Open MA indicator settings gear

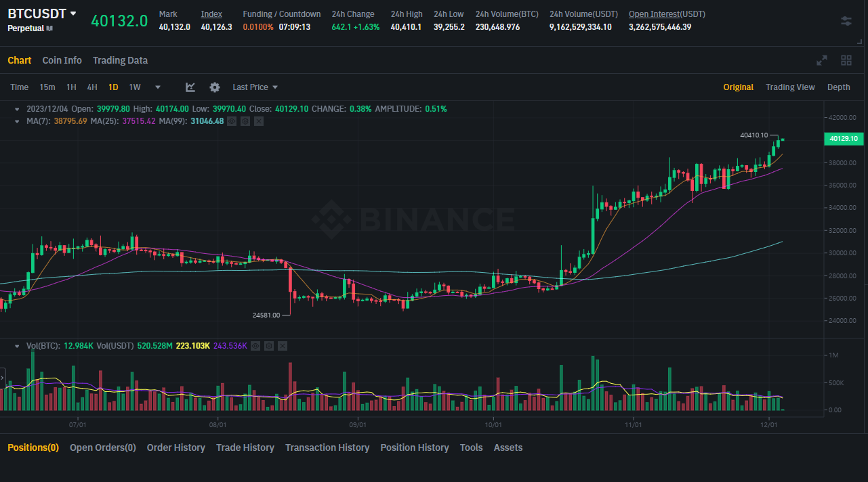pos(245,121)
